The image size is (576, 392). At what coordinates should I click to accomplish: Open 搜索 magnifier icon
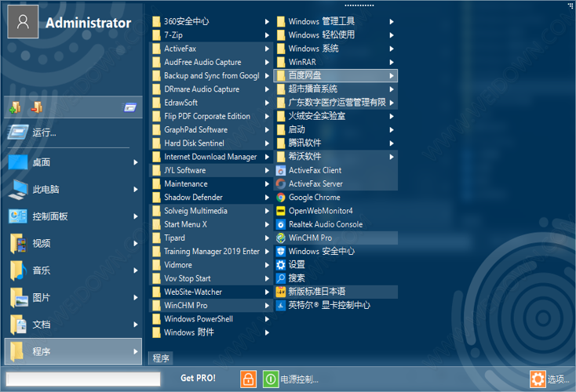pyautogui.click(x=281, y=278)
